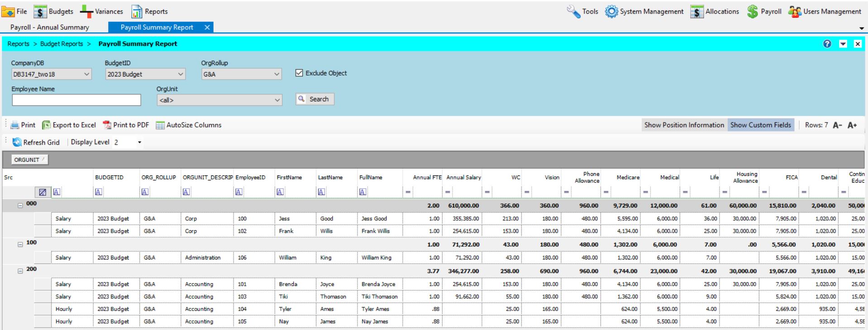Select the Brenda Joyce full name cell
This screenshot has height=330, width=868.
[x=380, y=284]
